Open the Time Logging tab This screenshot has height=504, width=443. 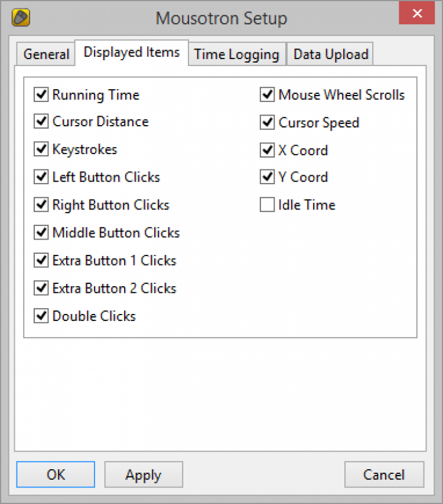point(236,55)
